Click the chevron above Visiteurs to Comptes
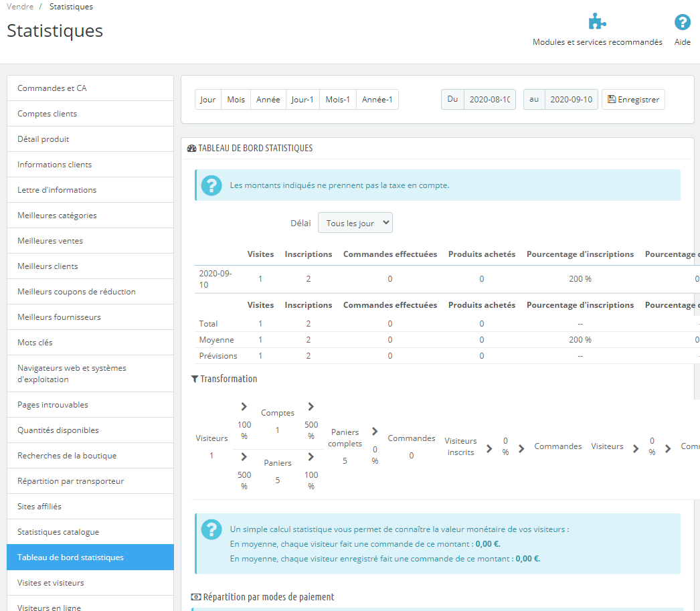The image size is (700, 611). tap(244, 406)
